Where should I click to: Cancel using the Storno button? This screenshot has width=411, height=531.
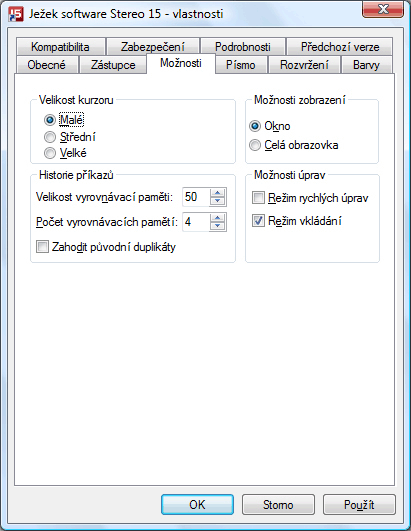point(278,505)
